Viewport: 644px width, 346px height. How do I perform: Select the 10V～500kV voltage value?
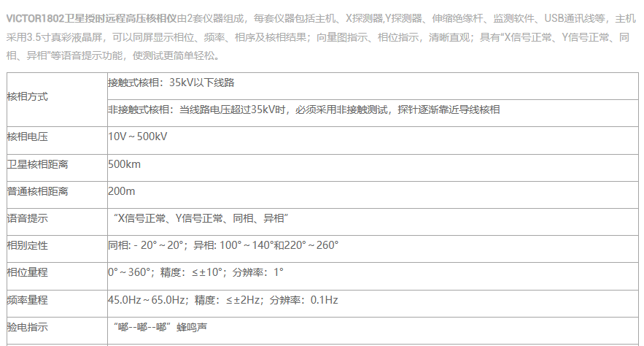pyautogui.click(x=138, y=137)
